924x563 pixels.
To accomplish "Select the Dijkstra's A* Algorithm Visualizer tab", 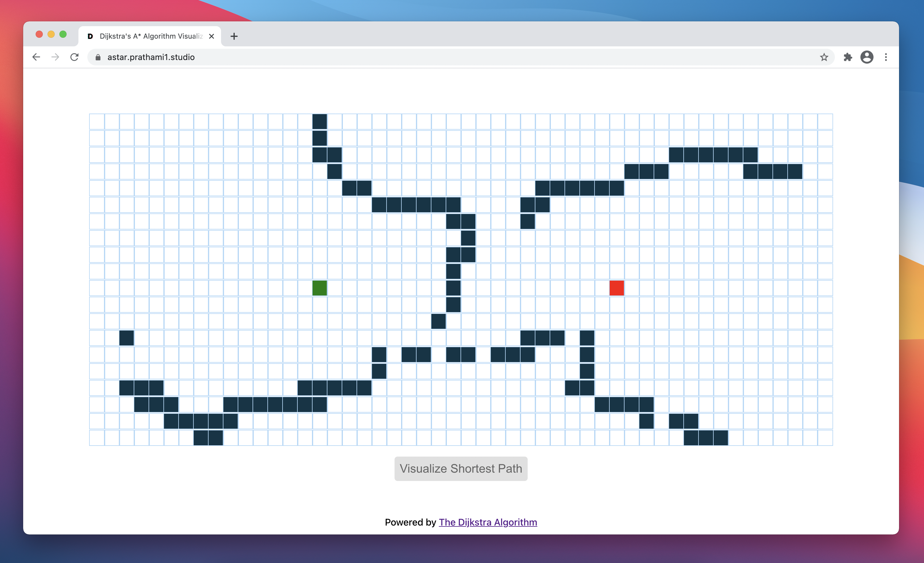I will pyautogui.click(x=150, y=36).
